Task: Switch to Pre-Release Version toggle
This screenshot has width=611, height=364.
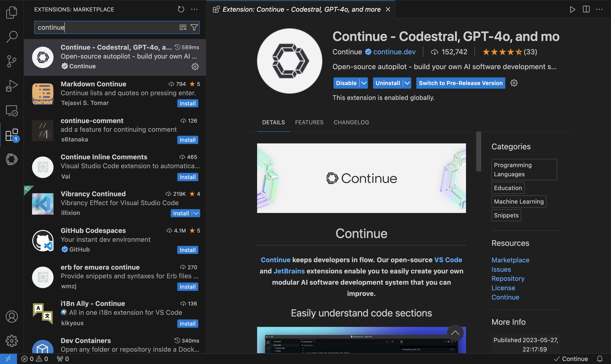Action: point(460,83)
